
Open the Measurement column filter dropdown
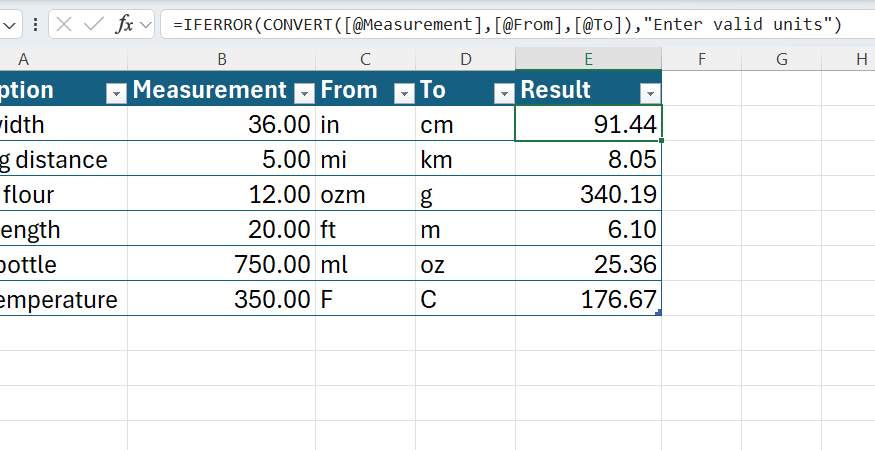304,94
